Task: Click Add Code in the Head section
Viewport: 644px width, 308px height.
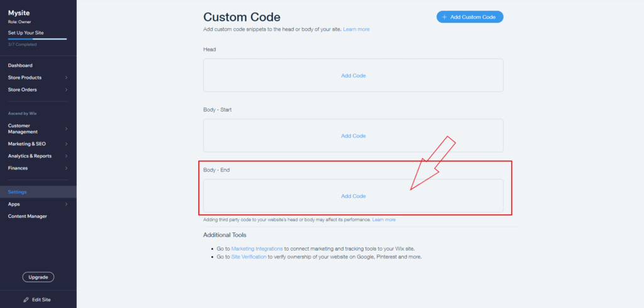Action: pyautogui.click(x=353, y=76)
